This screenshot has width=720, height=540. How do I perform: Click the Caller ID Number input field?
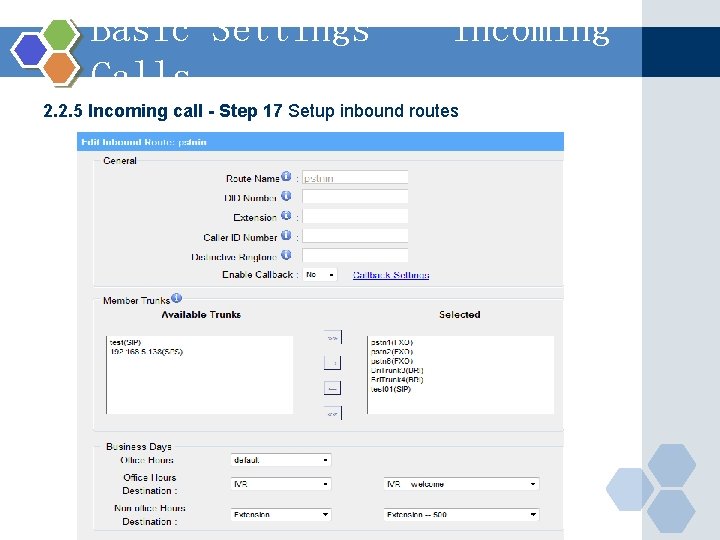click(355, 236)
